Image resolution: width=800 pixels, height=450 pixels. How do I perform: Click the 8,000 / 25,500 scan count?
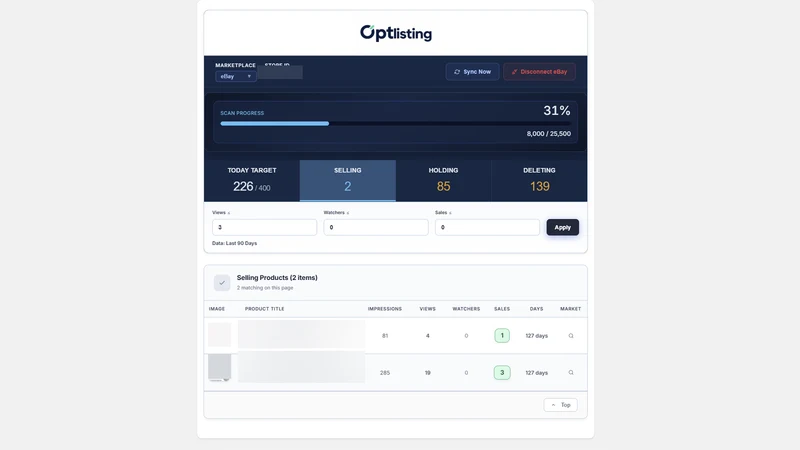tap(549, 134)
